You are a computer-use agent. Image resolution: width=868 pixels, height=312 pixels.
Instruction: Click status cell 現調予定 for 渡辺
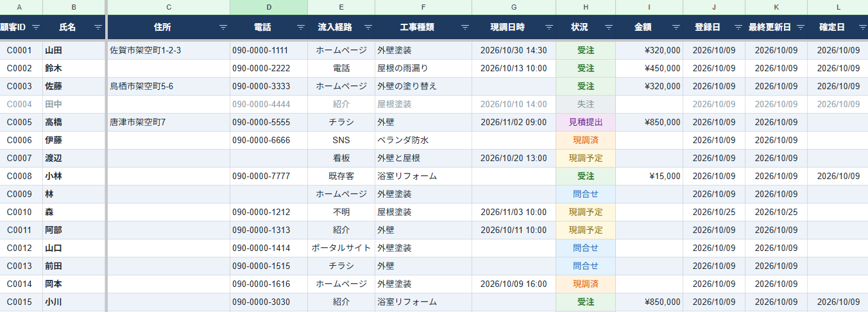pyautogui.click(x=586, y=158)
